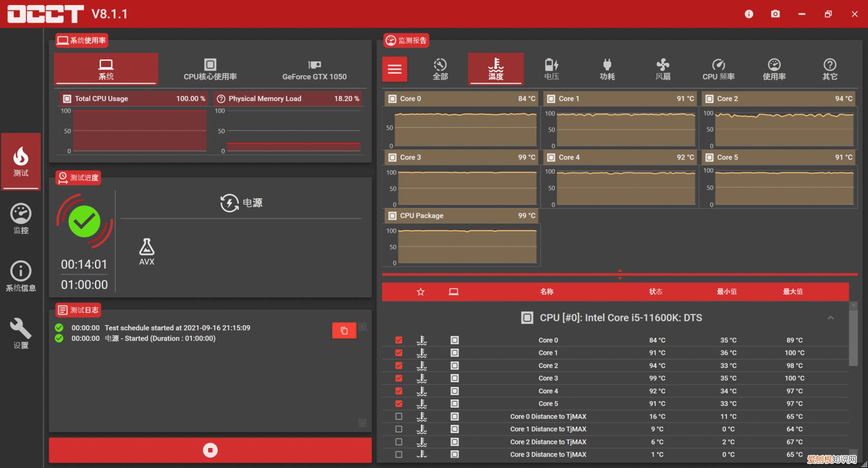Stop the running test with the stop button
Image resolution: width=868 pixels, height=468 pixels.
point(210,450)
